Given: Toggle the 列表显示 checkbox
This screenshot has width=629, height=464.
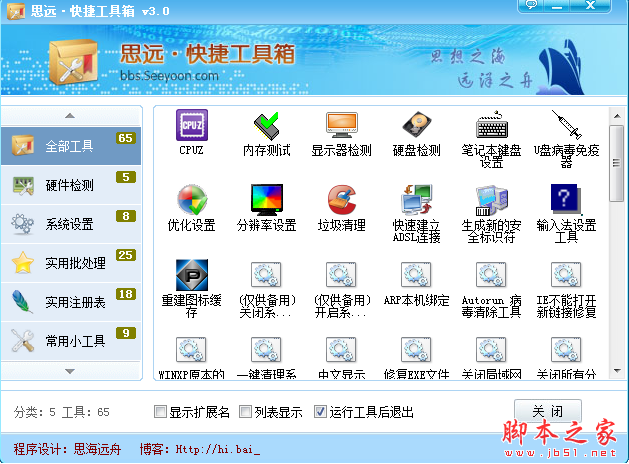Looking at the screenshot, I should click(x=245, y=411).
